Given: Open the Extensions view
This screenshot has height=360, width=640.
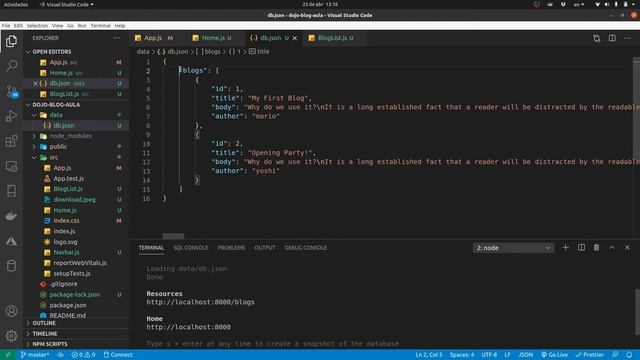Looking at the screenshot, I should coord(11,141).
